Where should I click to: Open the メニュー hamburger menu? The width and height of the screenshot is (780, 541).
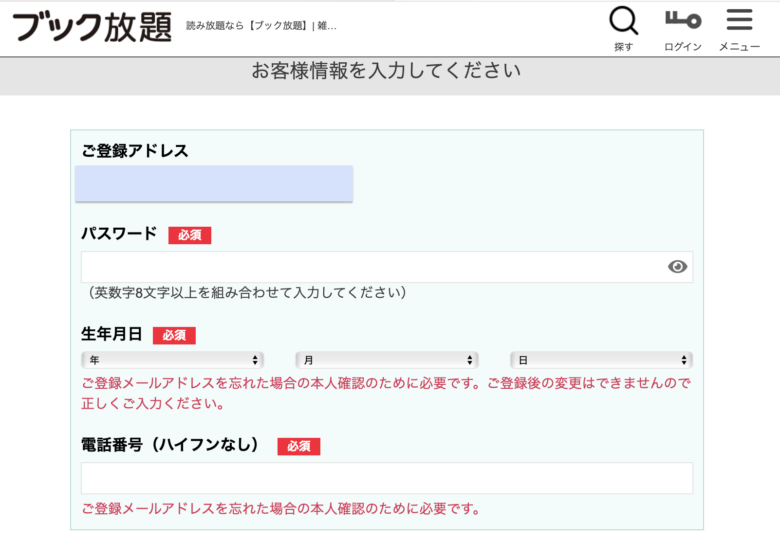tap(739, 29)
